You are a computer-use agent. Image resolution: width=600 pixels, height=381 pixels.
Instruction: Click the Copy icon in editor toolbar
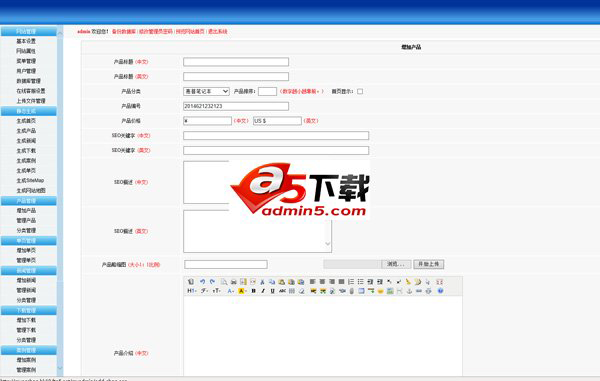(x=272, y=282)
